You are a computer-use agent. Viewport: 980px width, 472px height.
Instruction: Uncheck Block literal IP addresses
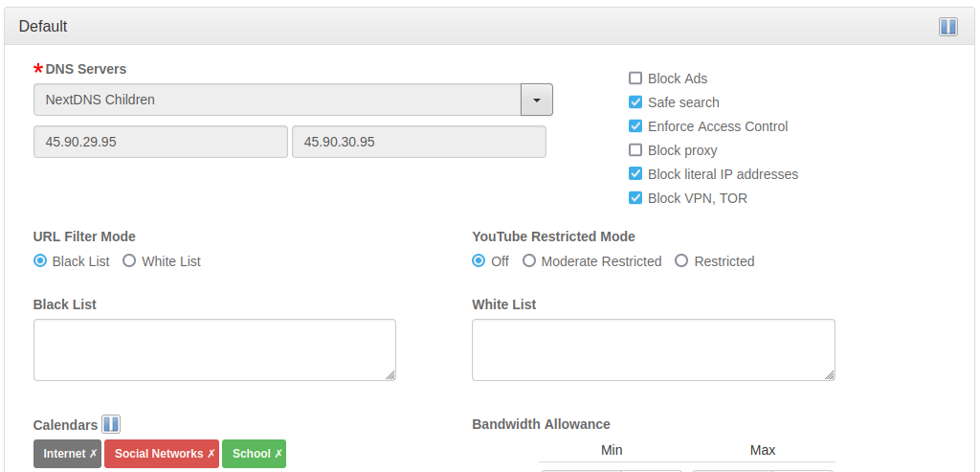coord(635,174)
